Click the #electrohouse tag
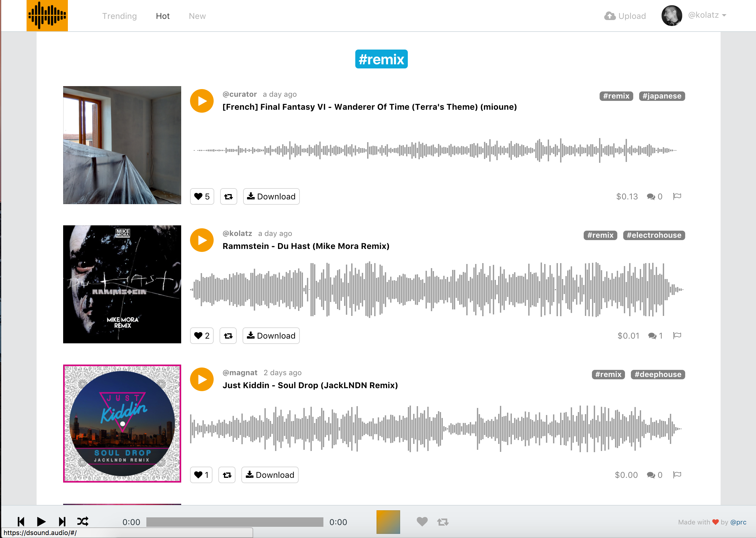The width and height of the screenshot is (756, 538). (654, 235)
